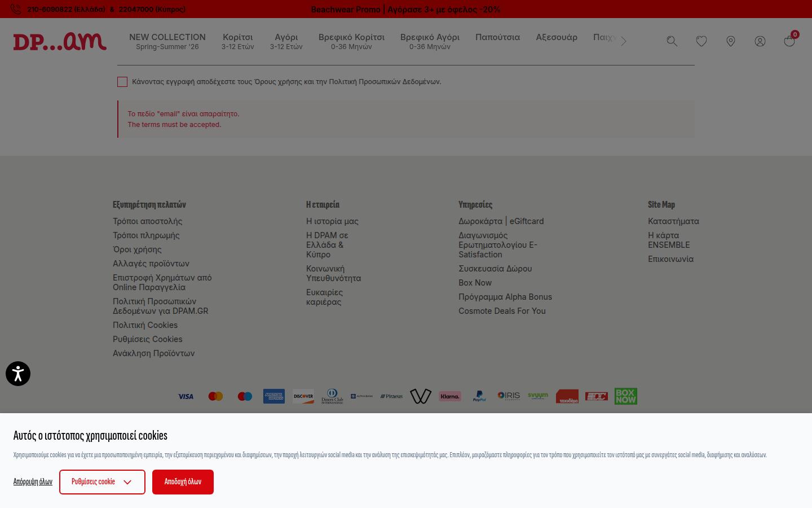Open the search magnifier icon
This screenshot has width=812, height=508.
(672, 41)
